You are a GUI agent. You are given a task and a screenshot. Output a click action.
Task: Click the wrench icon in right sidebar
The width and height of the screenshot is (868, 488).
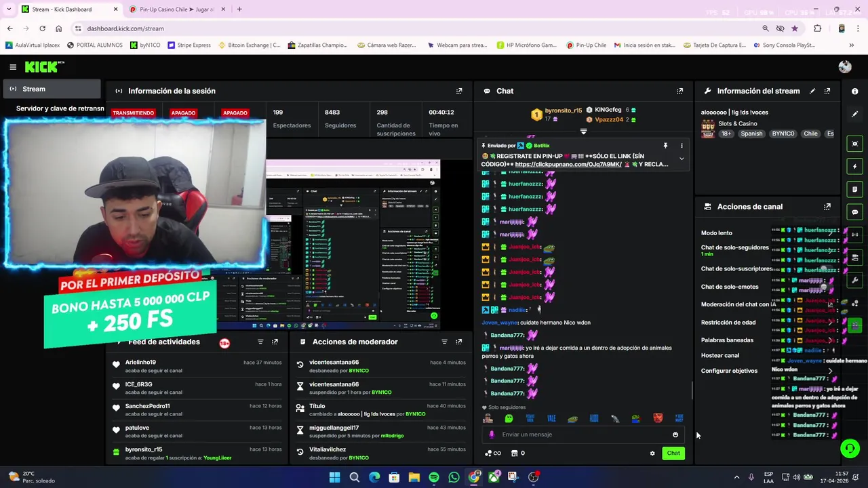[x=854, y=280]
